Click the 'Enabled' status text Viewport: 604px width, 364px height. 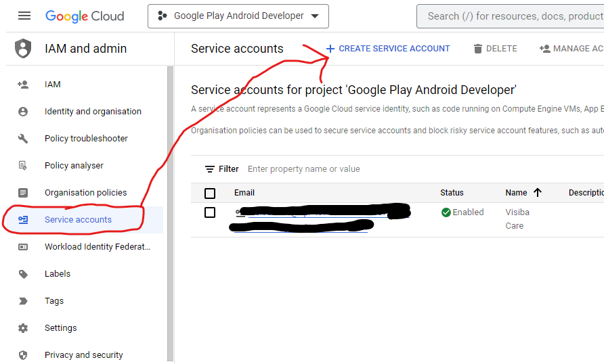point(468,212)
